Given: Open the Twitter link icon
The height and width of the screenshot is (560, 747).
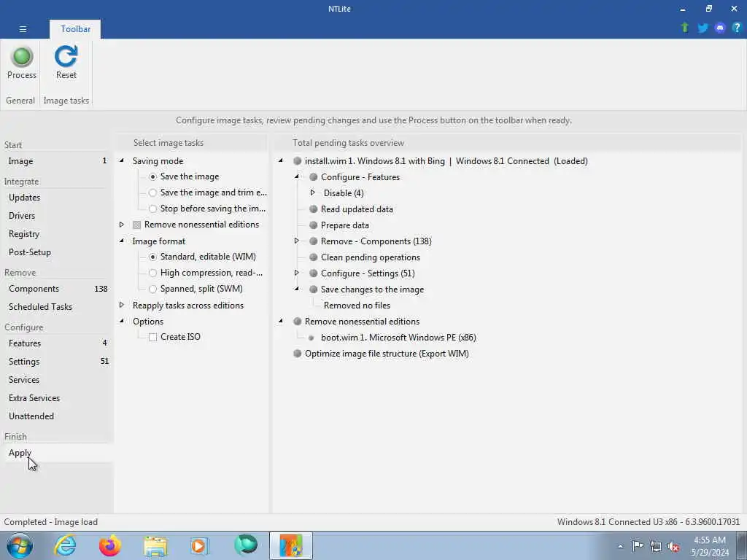Looking at the screenshot, I should pos(703,28).
